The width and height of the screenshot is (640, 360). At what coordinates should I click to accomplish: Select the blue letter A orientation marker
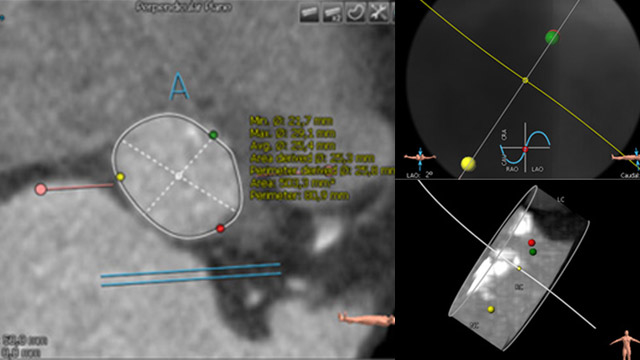click(x=179, y=86)
